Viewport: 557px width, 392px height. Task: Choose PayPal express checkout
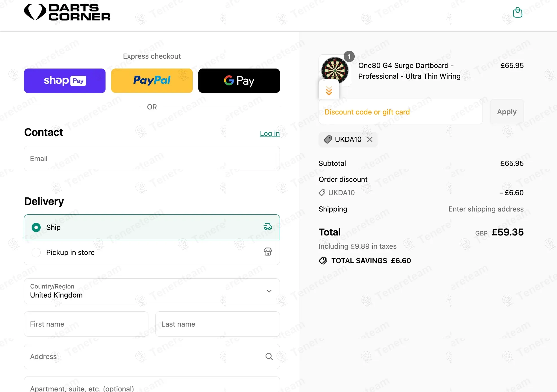[x=152, y=81]
